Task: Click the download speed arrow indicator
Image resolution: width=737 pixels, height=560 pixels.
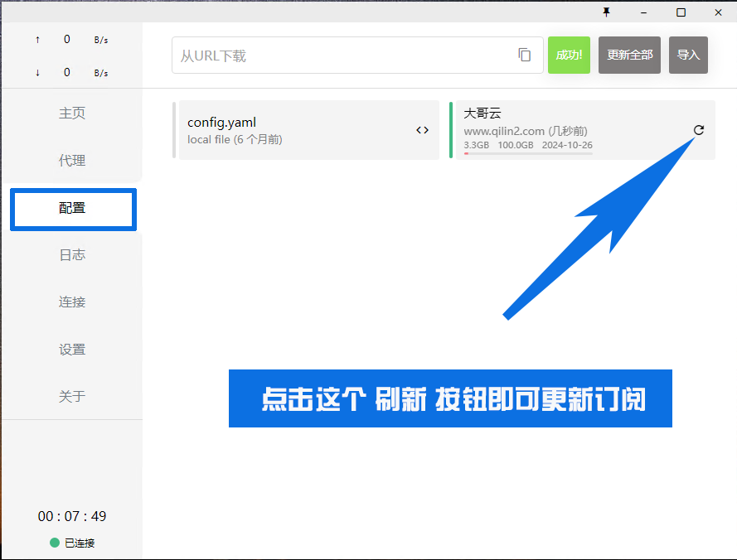Action: click(37, 73)
